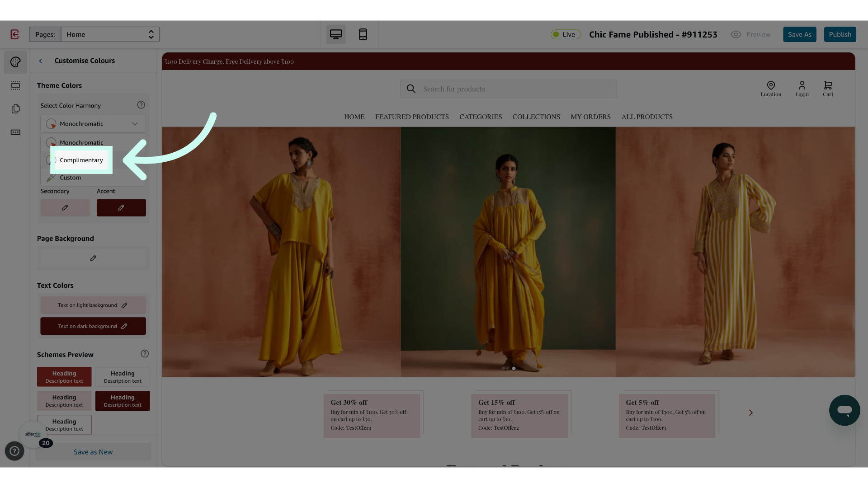The width and height of the screenshot is (868, 488).
Task: Select the outlined Heading scheme preview
Action: pyautogui.click(x=64, y=425)
